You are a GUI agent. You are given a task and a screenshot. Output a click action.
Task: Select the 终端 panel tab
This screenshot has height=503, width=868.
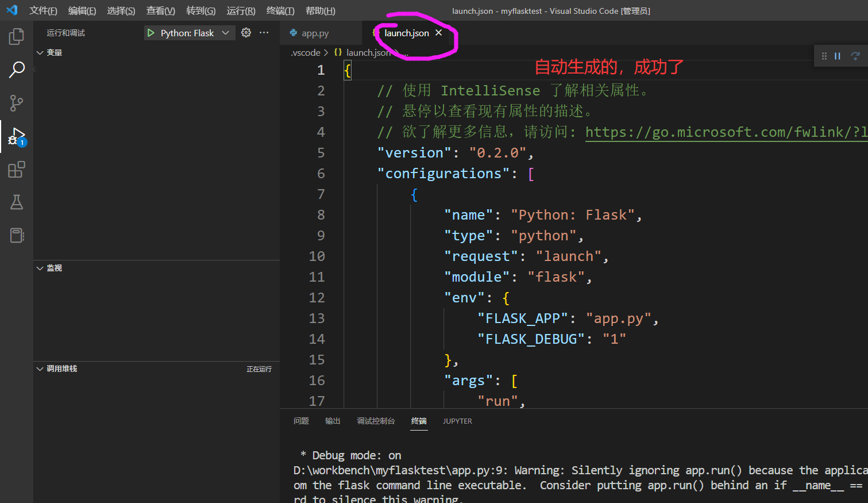click(419, 421)
